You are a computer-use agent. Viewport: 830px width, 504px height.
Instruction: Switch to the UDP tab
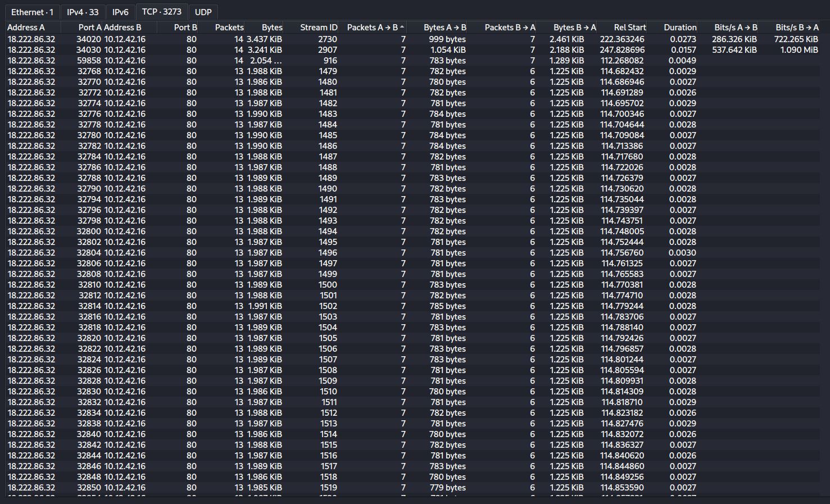click(203, 12)
